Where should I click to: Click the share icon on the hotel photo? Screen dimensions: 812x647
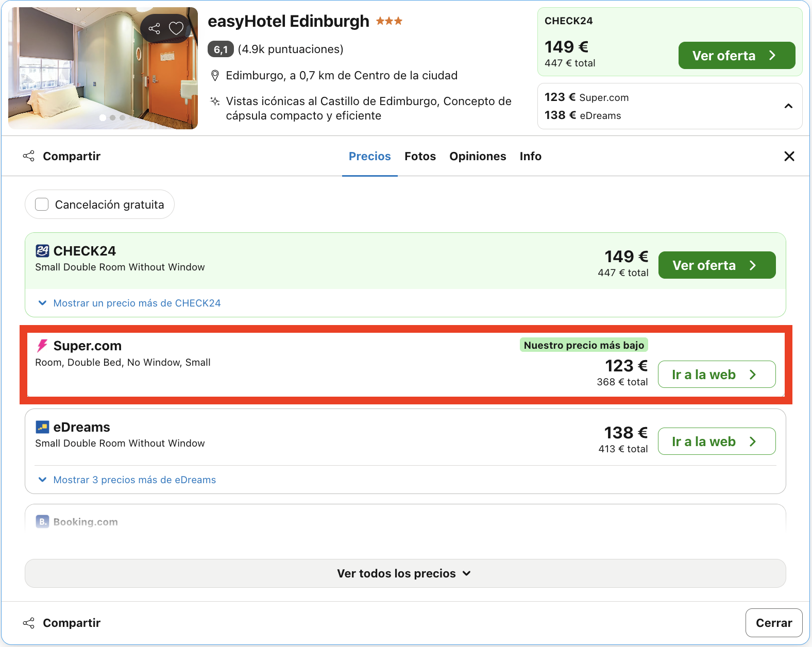(x=154, y=28)
